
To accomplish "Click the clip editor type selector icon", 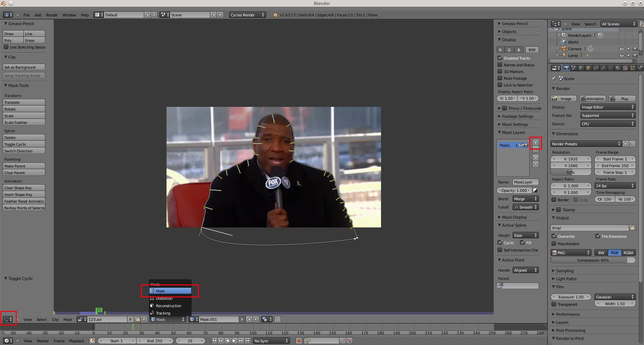I will (8, 319).
